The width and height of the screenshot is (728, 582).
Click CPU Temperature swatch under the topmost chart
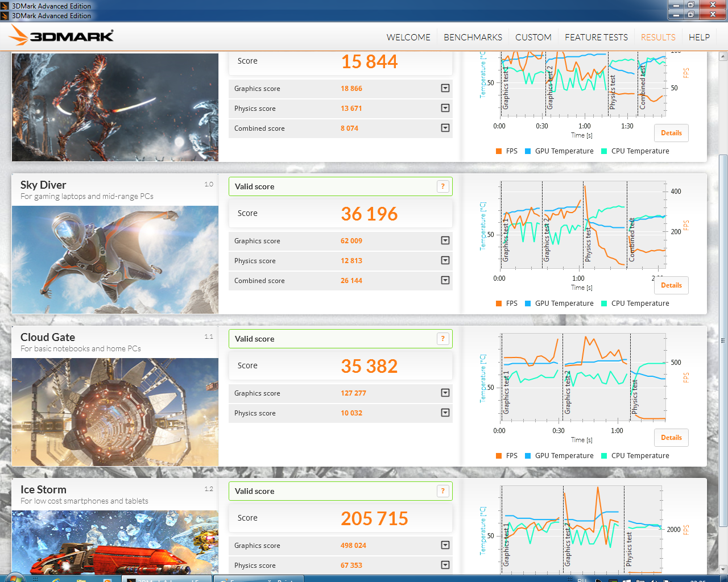[604, 151]
